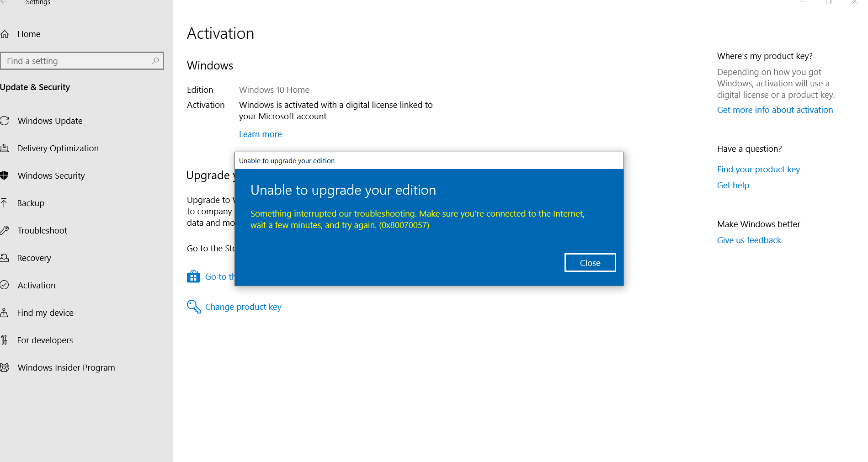Click the Troubleshoot wrench icon

point(5,230)
